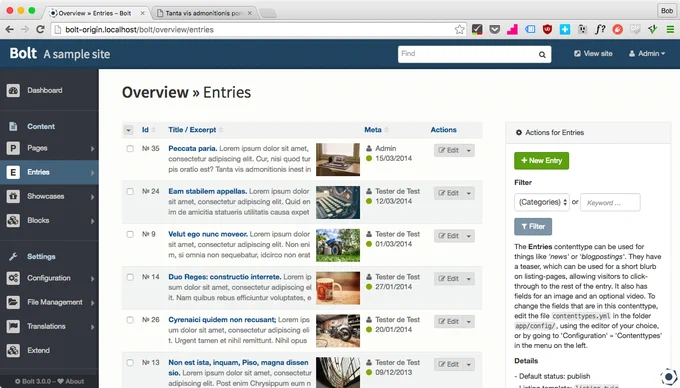Open the Admin user dropdown

tap(647, 54)
